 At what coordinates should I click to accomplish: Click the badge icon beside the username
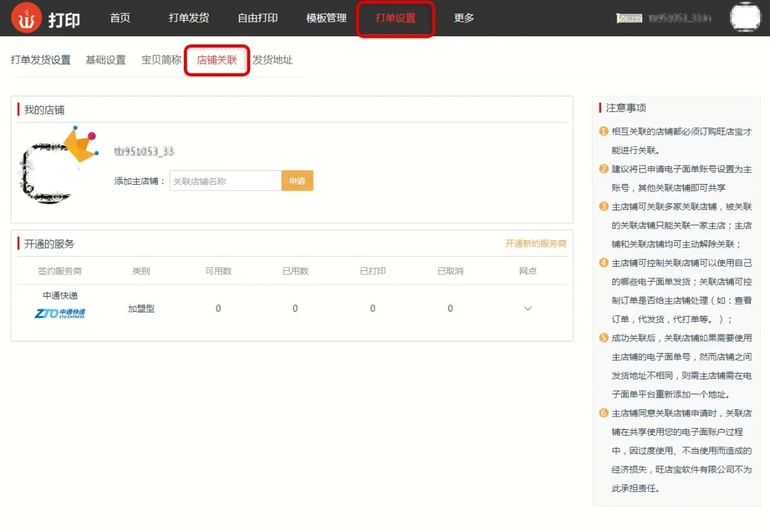click(x=630, y=19)
